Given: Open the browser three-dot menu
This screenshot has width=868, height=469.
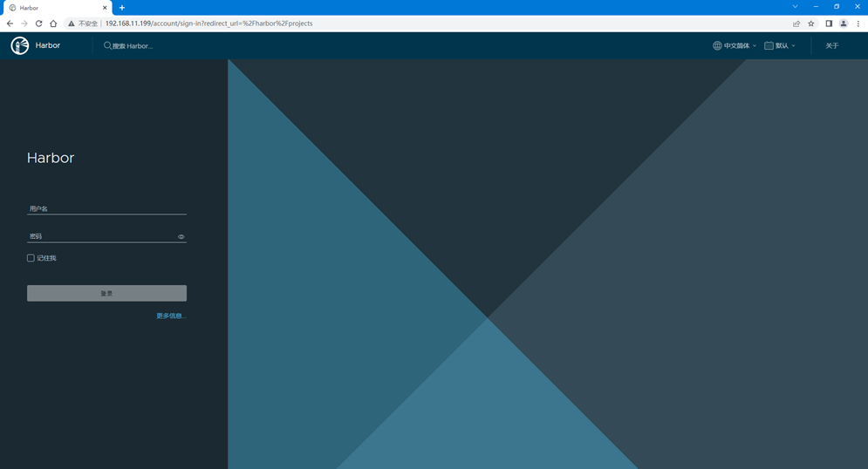Looking at the screenshot, I should 858,24.
